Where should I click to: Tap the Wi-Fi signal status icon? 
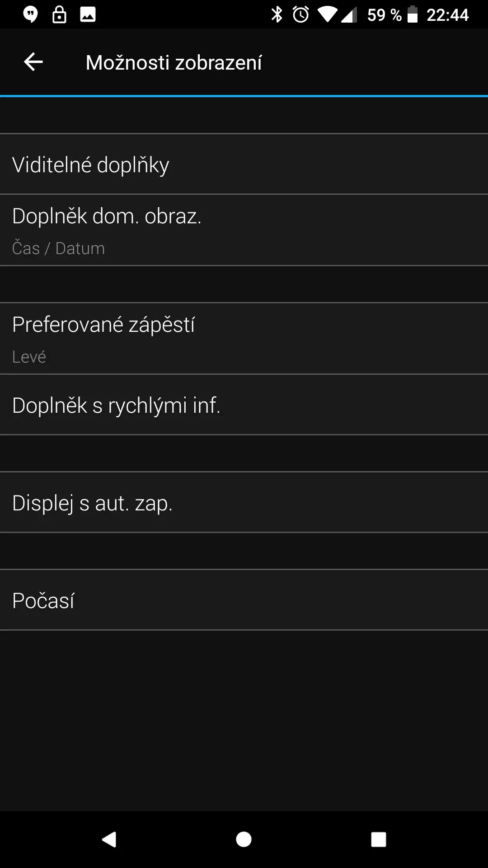pos(327,14)
